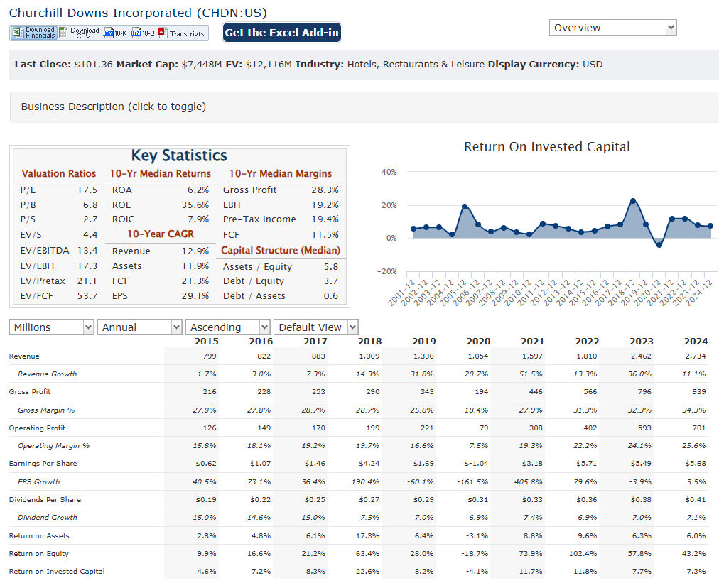Click the 2020 revenue growth -20.7%
719x588 pixels.
[x=475, y=374]
